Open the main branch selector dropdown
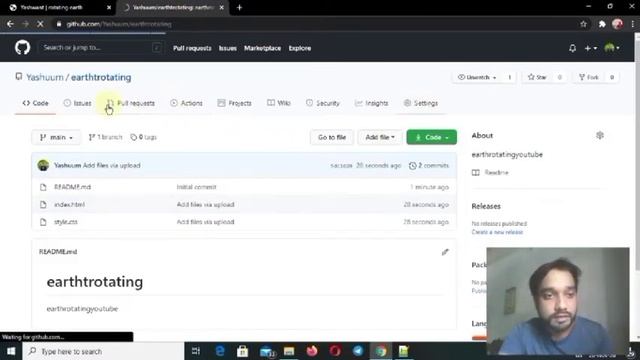Screen dimensions: 640x360 (56, 137)
